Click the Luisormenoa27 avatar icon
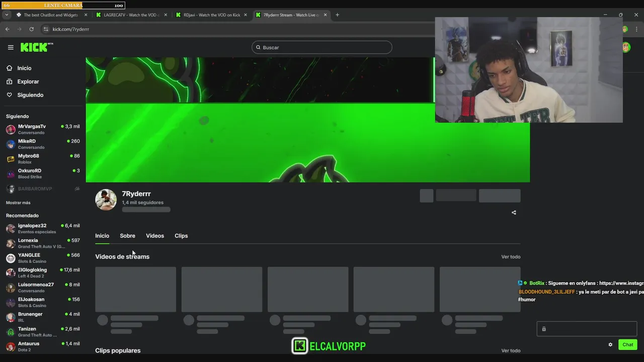Screen dimensions: 644x362 tap(11, 288)
